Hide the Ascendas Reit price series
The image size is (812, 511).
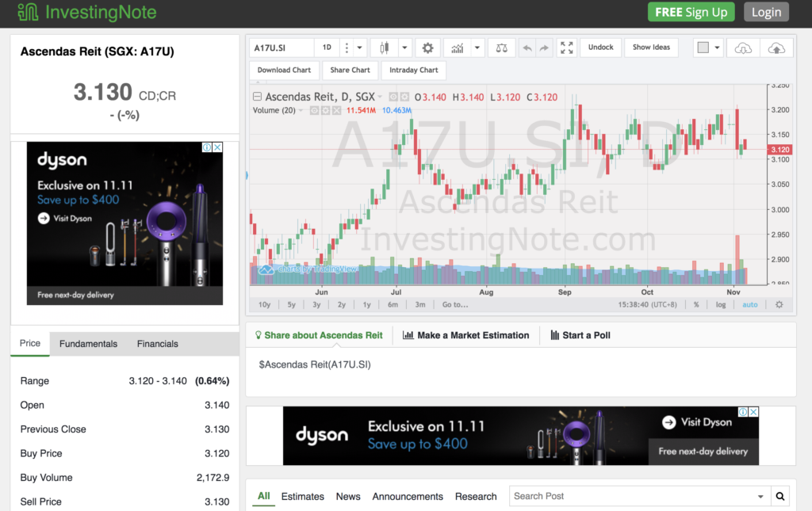[393, 97]
